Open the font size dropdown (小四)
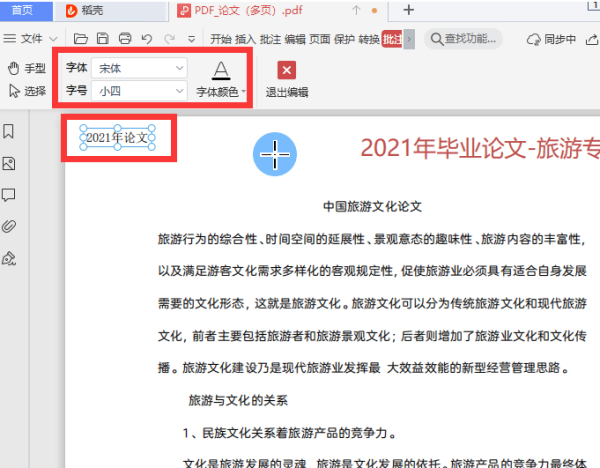This screenshot has height=468, width=600. (x=140, y=91)
